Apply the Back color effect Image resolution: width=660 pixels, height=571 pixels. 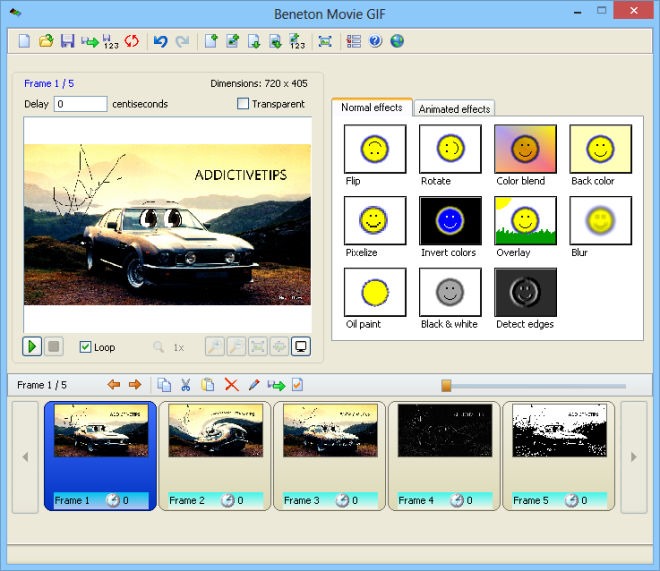pyautogui.click(x=601, y=149)
